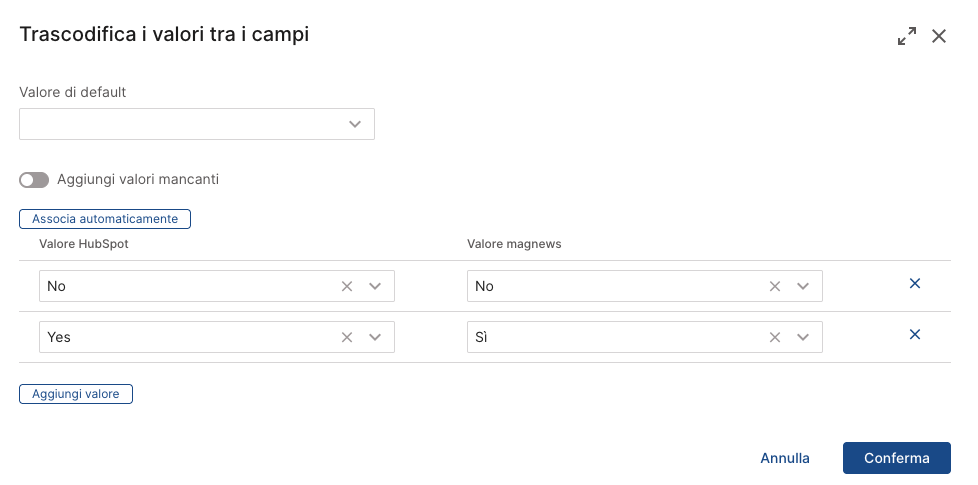This screenshot has width=978, height=485.
Task: Expand magnews 'No' dropdown arrow
Action: click(x=803, y=286)
